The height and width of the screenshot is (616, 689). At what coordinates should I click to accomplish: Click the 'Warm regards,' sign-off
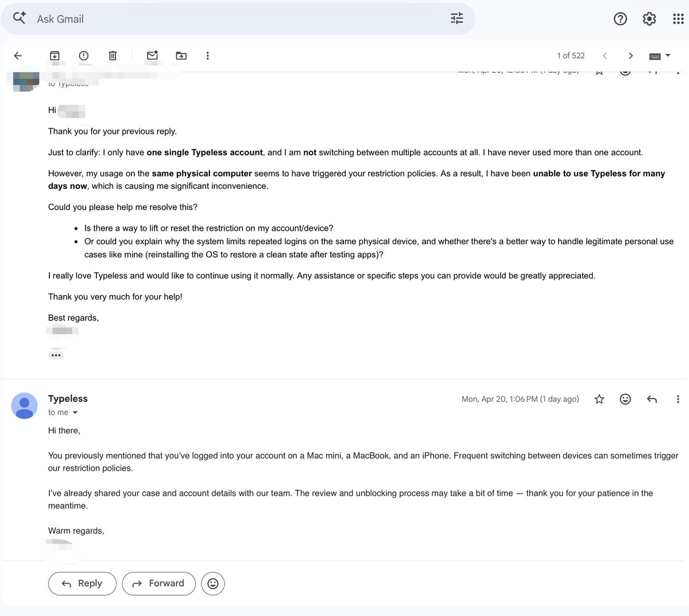click(x=76, y=531)
